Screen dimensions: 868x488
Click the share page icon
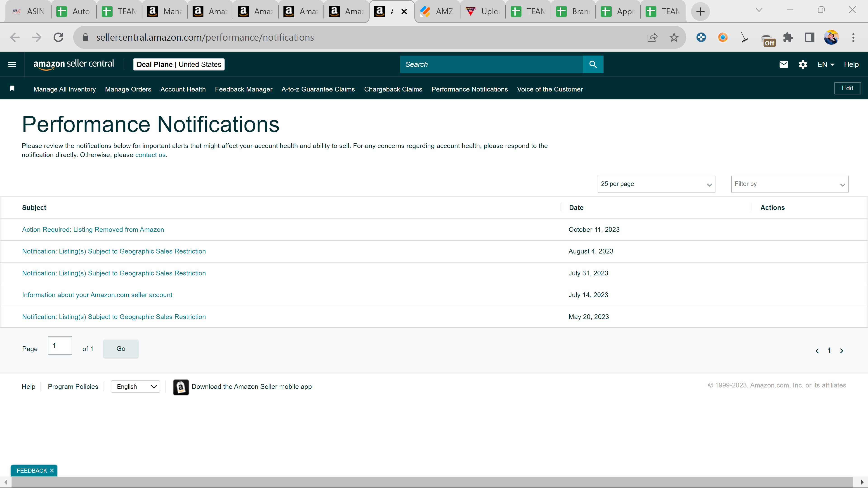(x=652, y=37)
